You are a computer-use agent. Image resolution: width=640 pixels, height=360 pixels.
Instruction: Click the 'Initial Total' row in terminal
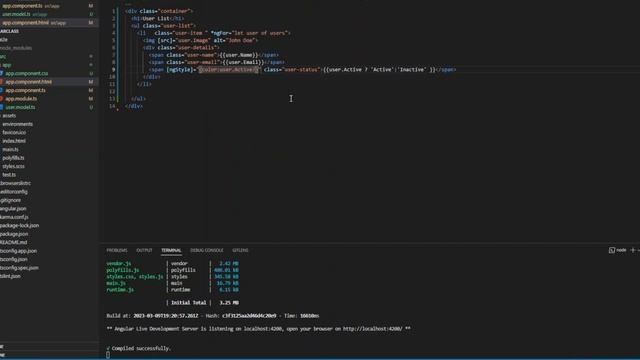point(204,303)
